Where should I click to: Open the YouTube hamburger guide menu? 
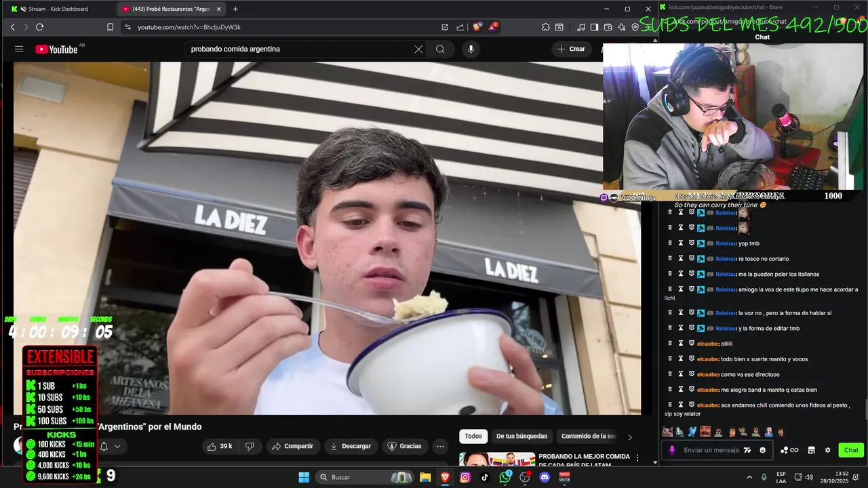tap(19, 49)
